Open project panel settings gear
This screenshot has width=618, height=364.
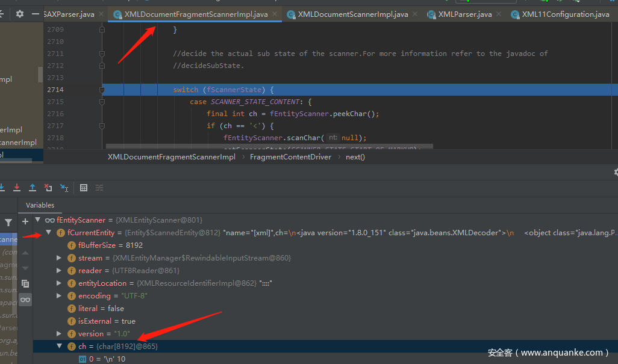pyautogui.click(x=20, y=14)
